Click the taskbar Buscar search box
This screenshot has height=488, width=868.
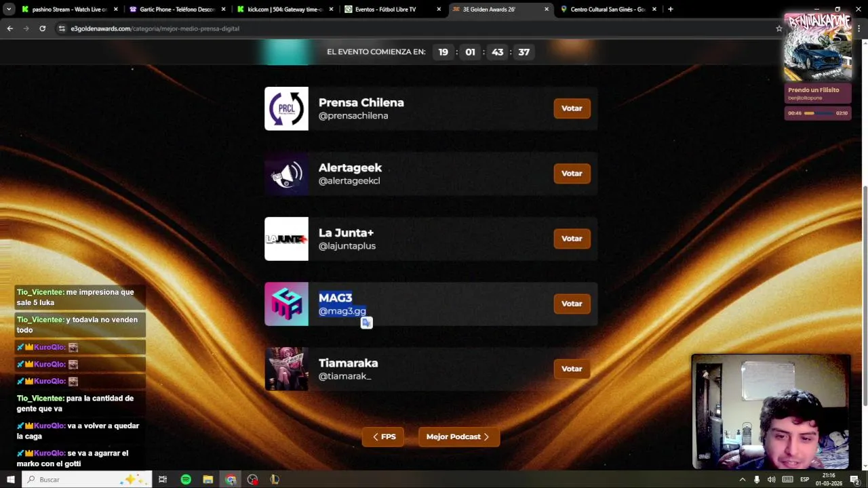click(x=87, y=479)
